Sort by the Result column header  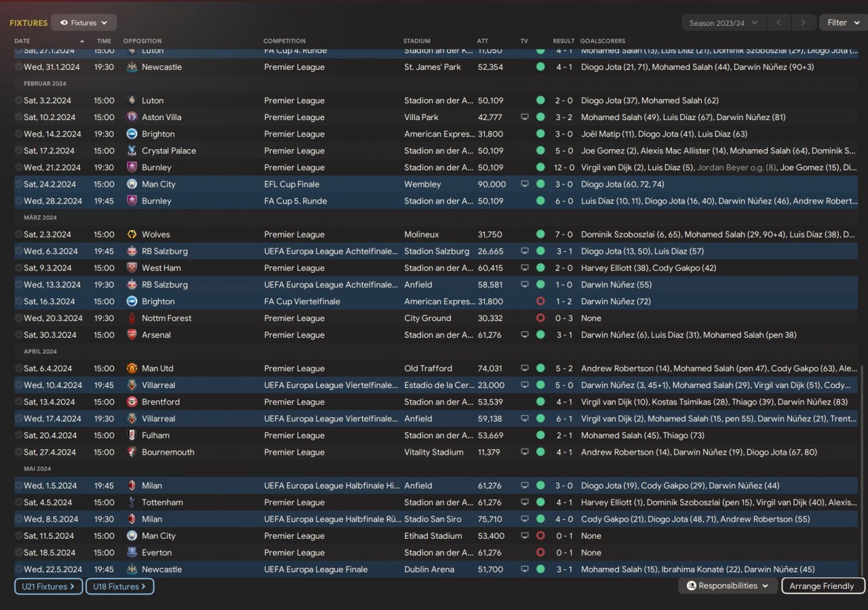tap(564, 41)
